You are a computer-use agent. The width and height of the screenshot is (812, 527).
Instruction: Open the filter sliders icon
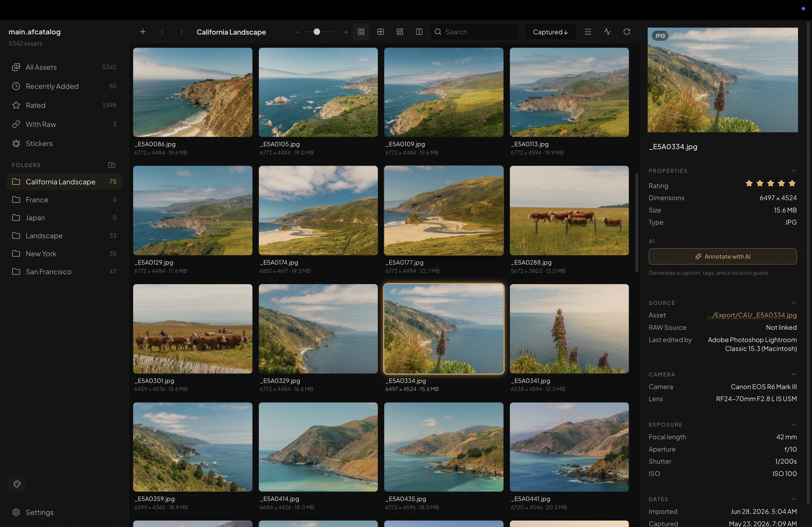click(588, 32)
